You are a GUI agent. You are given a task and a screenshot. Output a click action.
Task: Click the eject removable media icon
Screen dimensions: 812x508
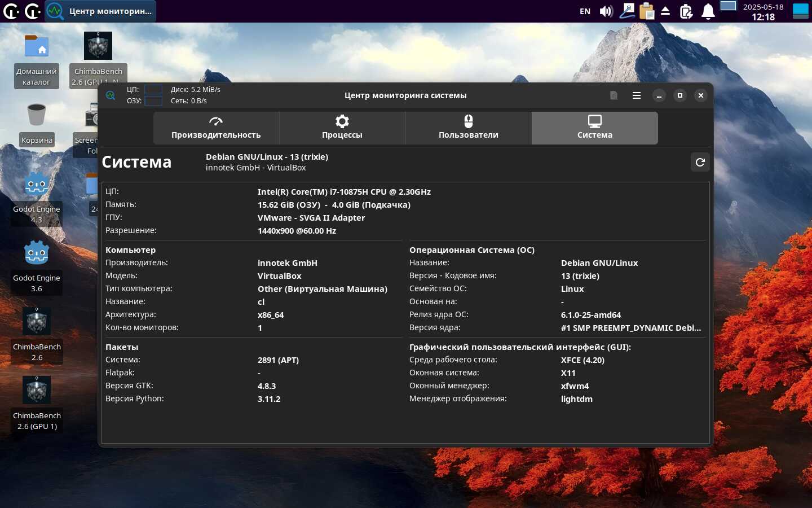coord(665,11)
